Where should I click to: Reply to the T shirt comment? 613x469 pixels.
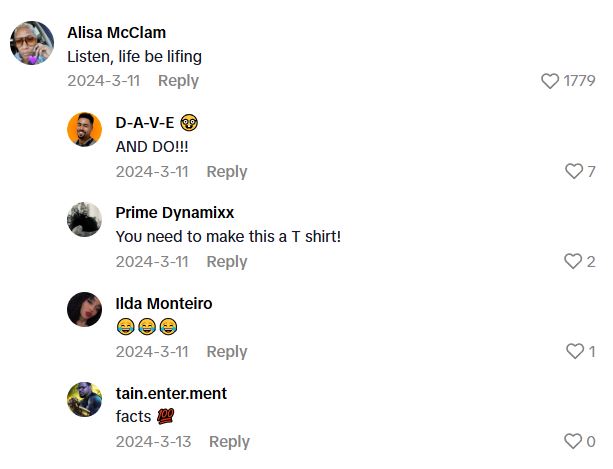pos(227,261)
